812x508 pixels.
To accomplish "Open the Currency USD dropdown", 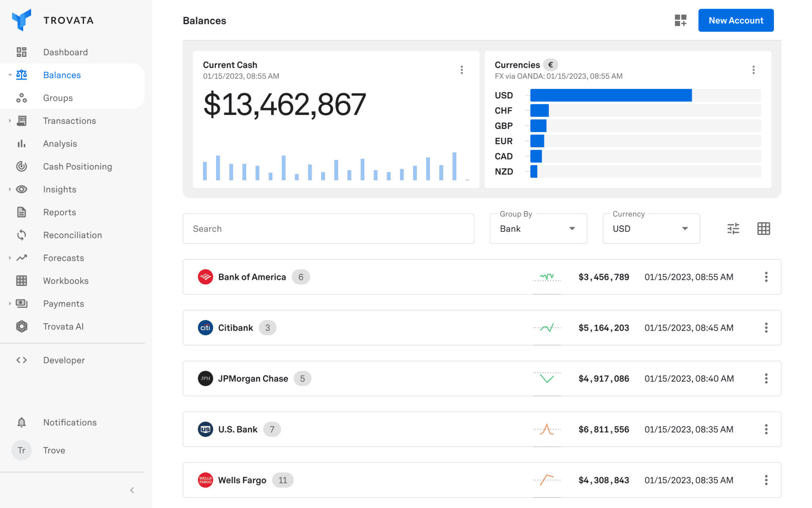I will point(651,229).
